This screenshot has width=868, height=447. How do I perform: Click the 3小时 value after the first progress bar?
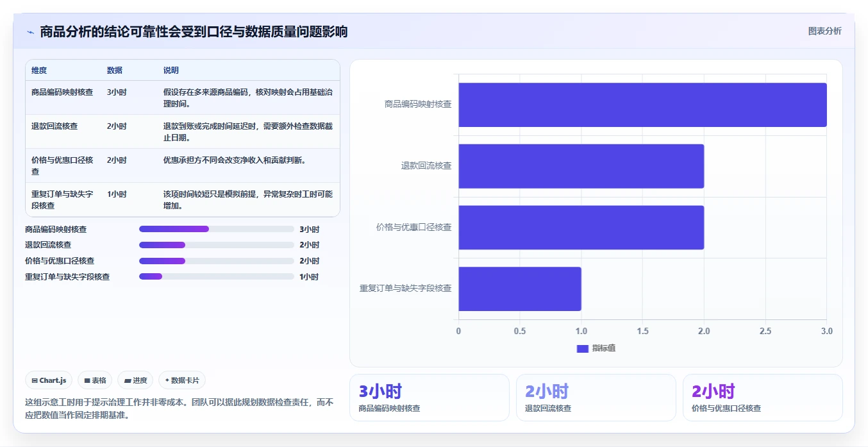309,229
